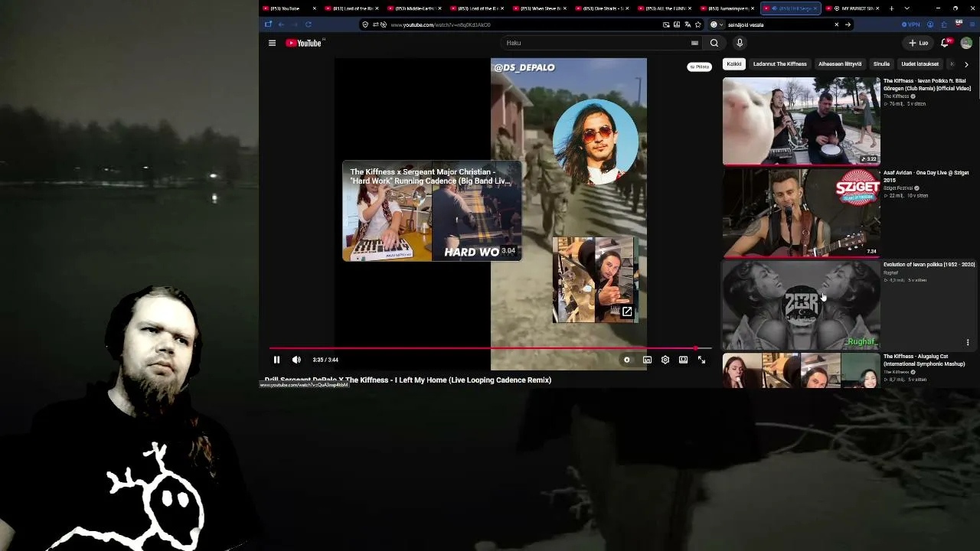Select the Ladannut The Kiffness chip
Screen dimensions: 980x551
click(x=779, y=64)
